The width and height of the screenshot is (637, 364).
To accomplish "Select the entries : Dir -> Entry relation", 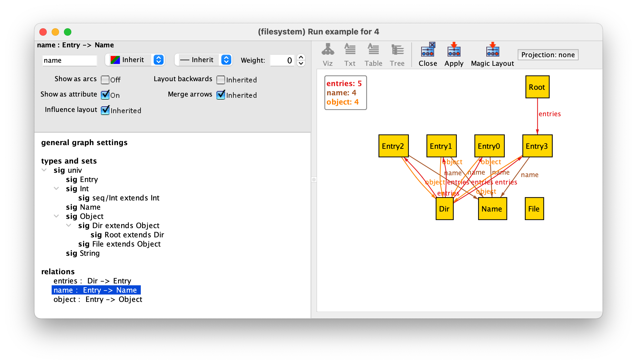I will point(92,281).
